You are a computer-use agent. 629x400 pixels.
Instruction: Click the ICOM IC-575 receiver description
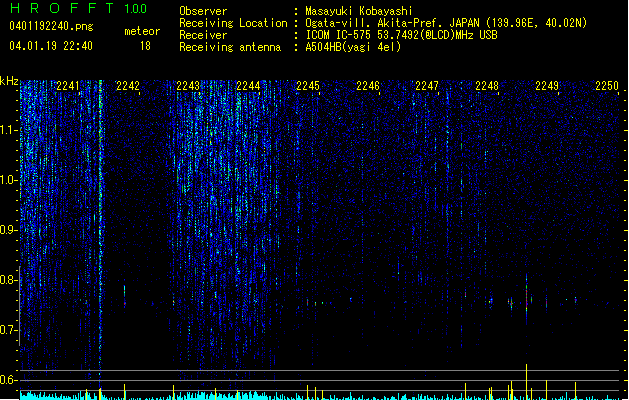click(402, 35)
